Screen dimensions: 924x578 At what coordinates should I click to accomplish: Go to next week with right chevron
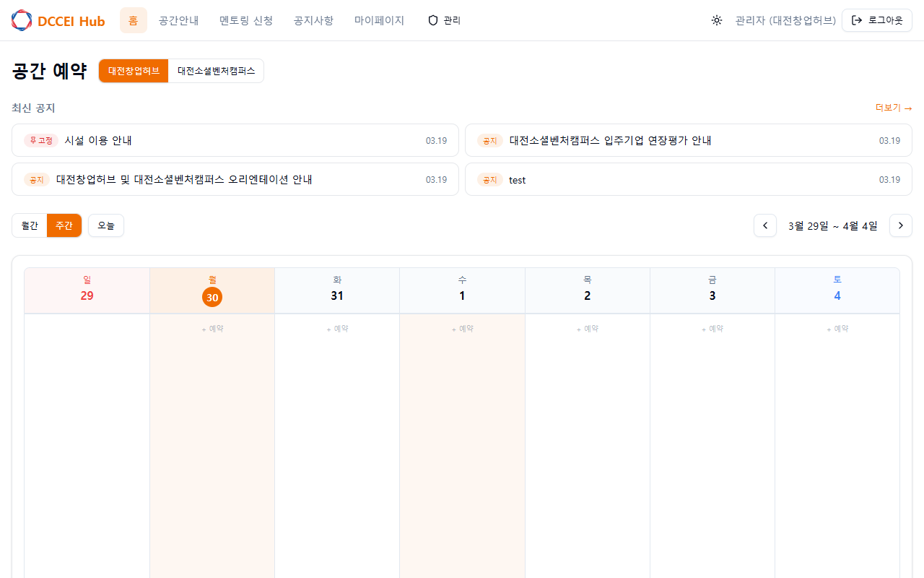click(x=900, y=225)
